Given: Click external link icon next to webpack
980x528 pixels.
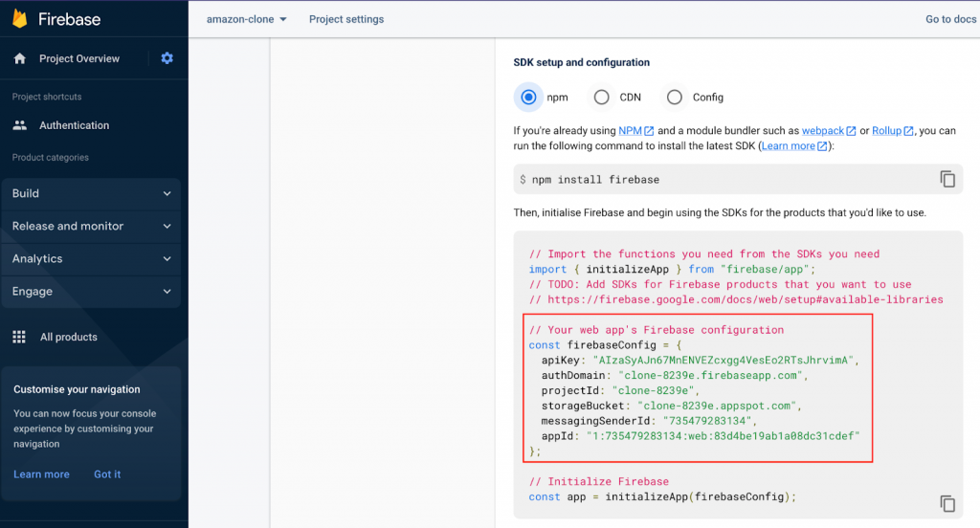Looking at the screenshot, I should [851, 131].
